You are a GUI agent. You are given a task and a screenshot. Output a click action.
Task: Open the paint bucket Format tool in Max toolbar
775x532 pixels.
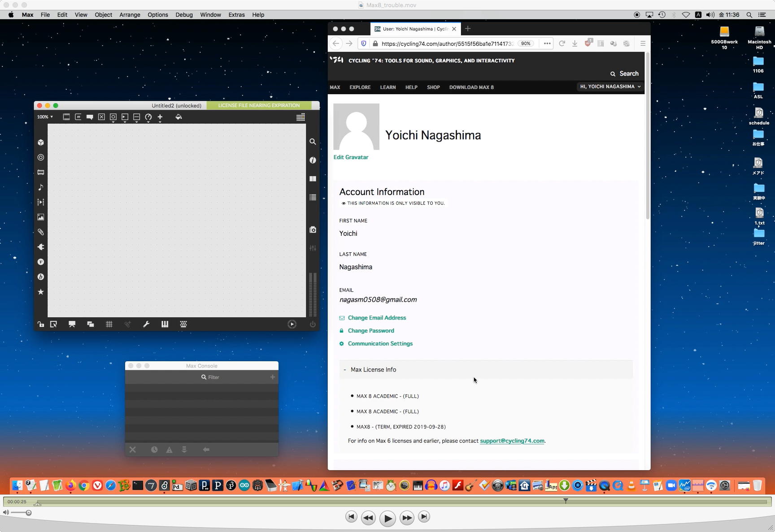pos(179,117)
